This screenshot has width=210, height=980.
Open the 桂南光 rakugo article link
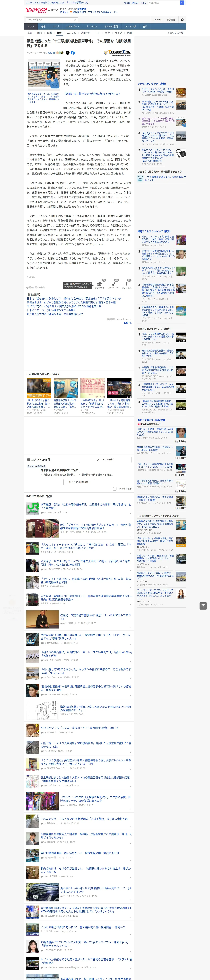click(96, 617)
